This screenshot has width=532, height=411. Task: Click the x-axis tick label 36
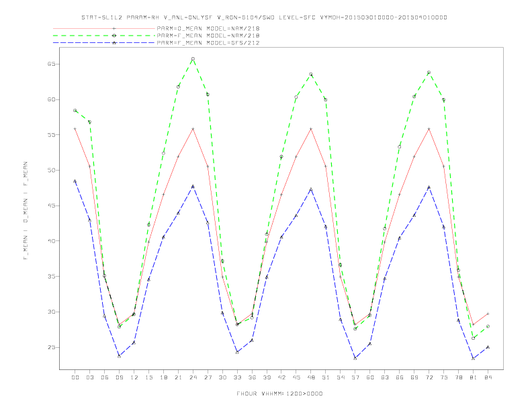252,377
